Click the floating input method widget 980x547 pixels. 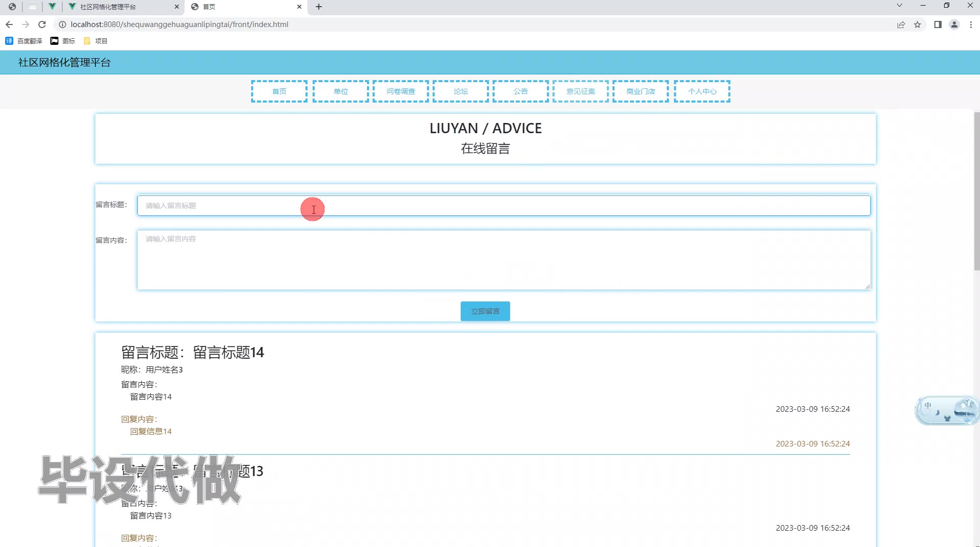947,410
